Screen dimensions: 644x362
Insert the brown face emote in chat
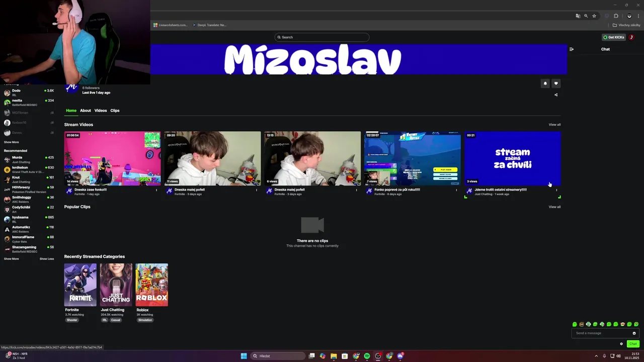point(582,324)
